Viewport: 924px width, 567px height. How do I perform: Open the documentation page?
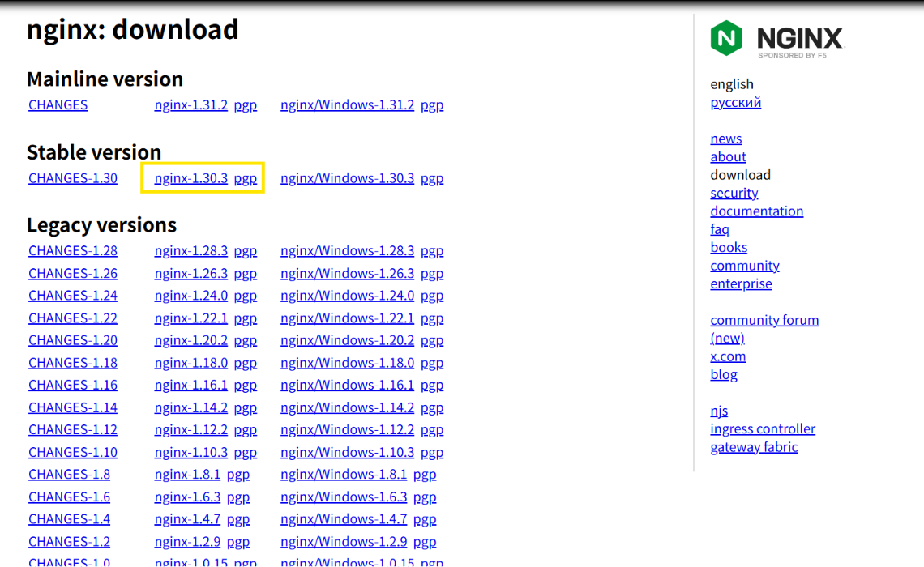pos(757,211)
